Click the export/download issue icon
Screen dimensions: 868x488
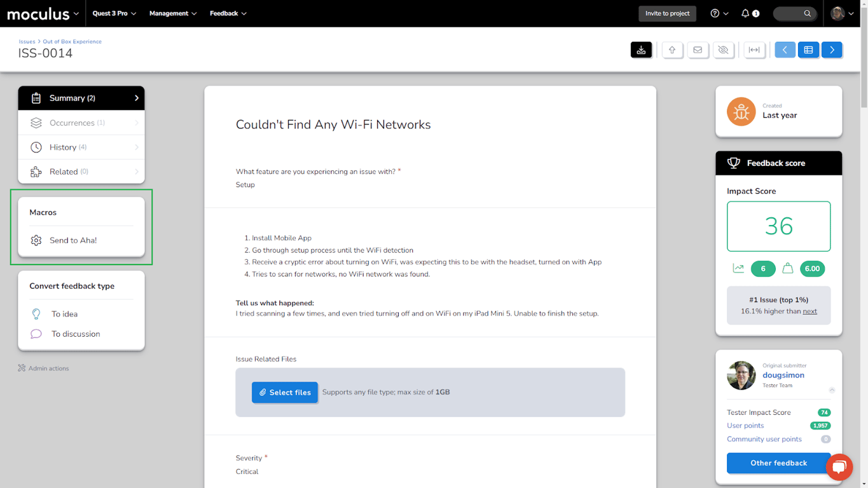tap(641, 50)
